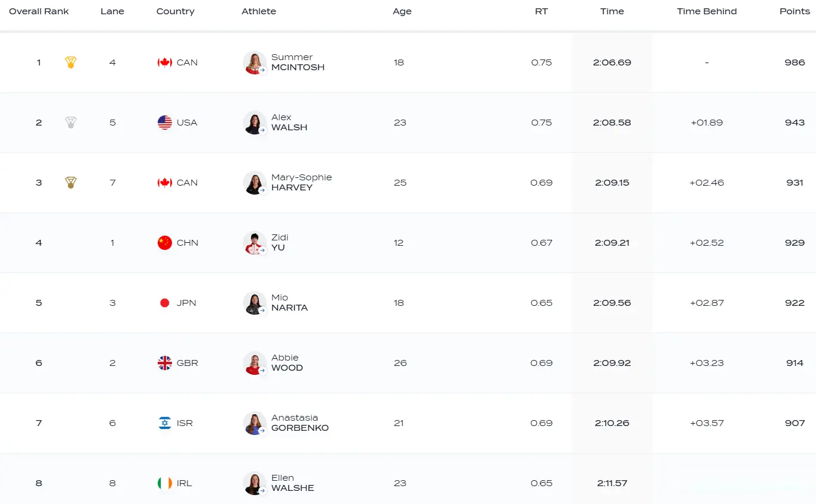The height and width of the screenshot is (504, 816).
Task: Click the gold medal icon for rank 1
Action: click(70, 62)
